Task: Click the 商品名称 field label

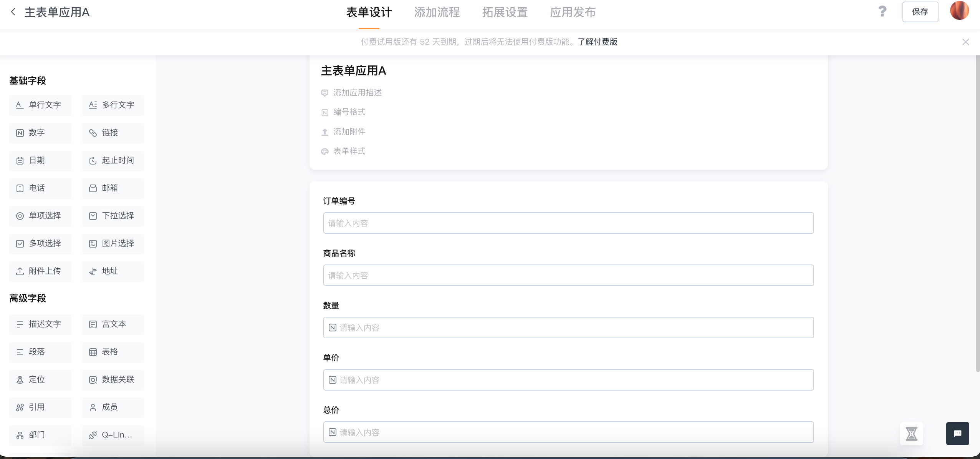Action: pyautogui.click(x=339, y=253)
